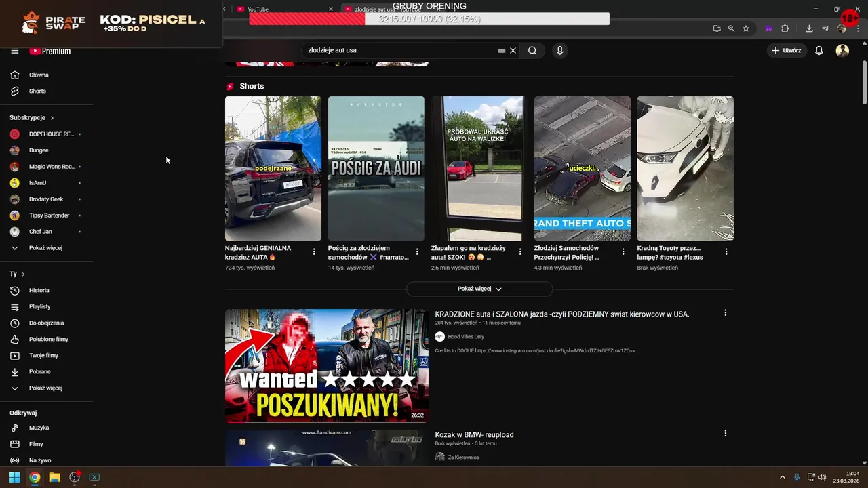Click the Utwórz create button
Image resolution: width=868 pixels, height=488 pixels.
[786, 50]
